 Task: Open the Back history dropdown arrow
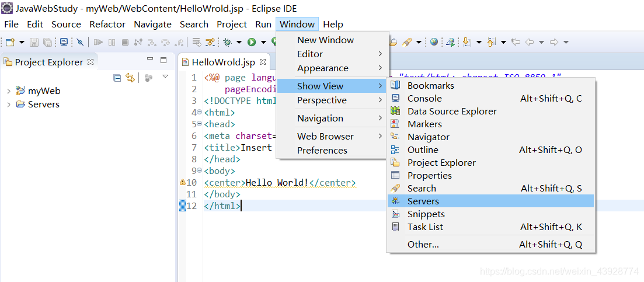541,42
